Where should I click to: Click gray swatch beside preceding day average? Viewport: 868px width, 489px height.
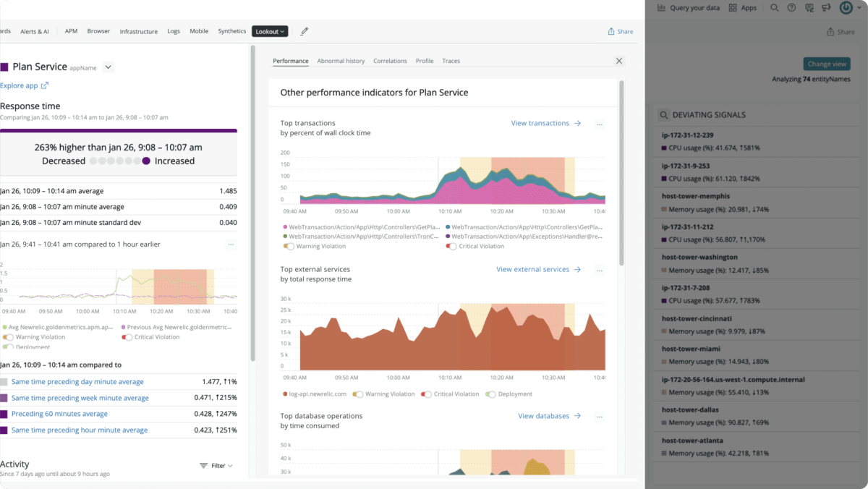click(x=4, y=382)
